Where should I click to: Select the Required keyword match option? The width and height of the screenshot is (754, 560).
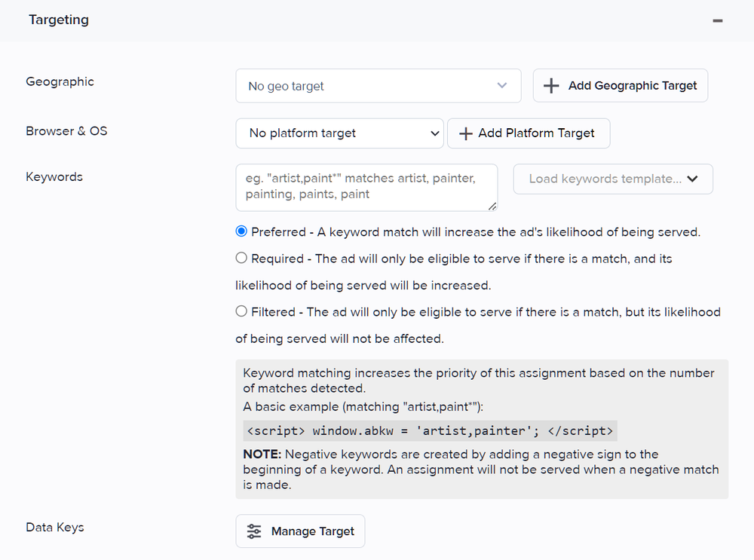[241, 258]
